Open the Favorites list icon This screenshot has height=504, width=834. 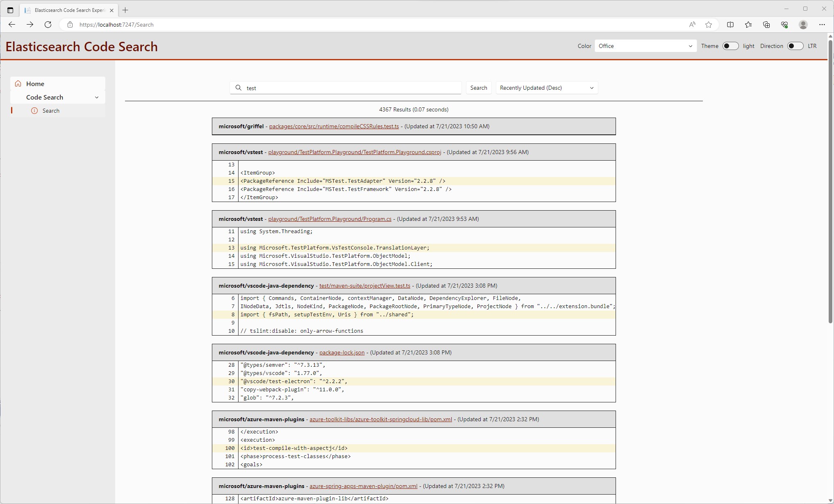[x=748, y=25]
